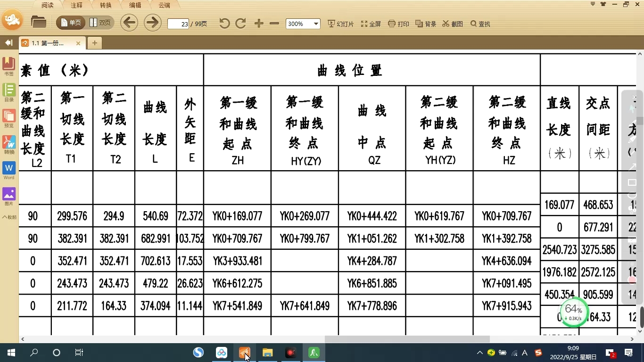644x362 pixels.
Task: Open Baidu Netdisk taskbar icon
Action: (222, 353)
